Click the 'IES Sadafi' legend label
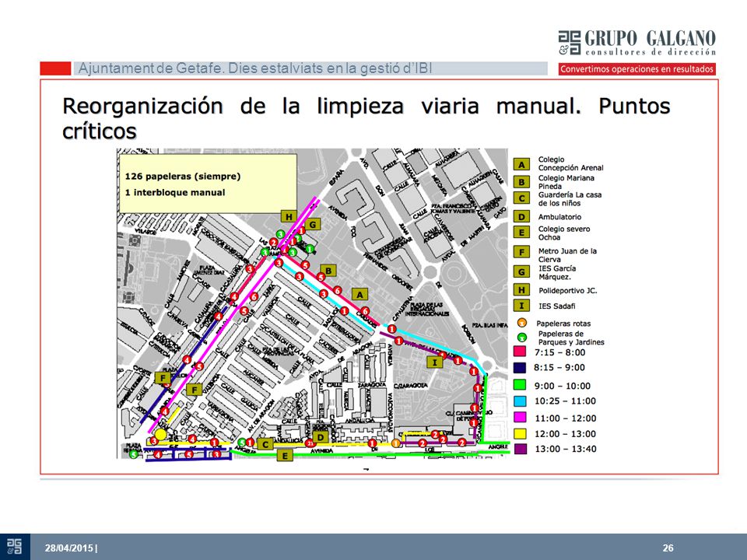Screen dimensions: 747x560 [557, 306]
